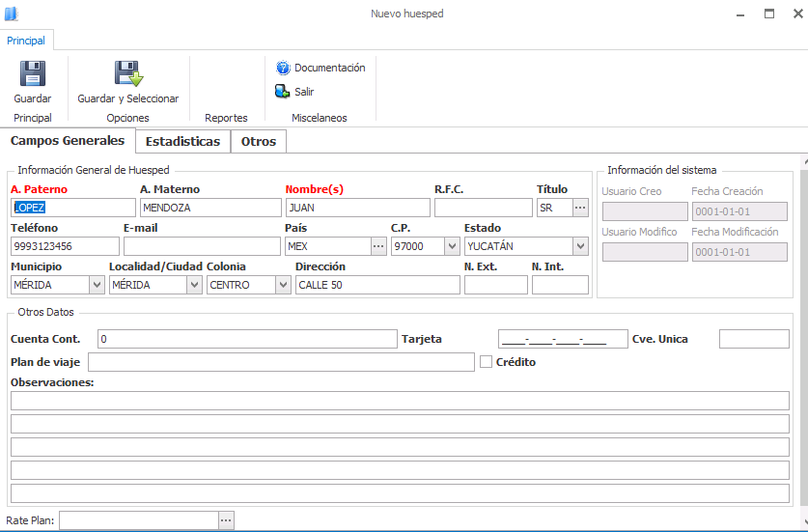The width and height of the screenshot is (808, 532).
Task: Toggle the Crédito checkbox
Action: pos(486,362)
